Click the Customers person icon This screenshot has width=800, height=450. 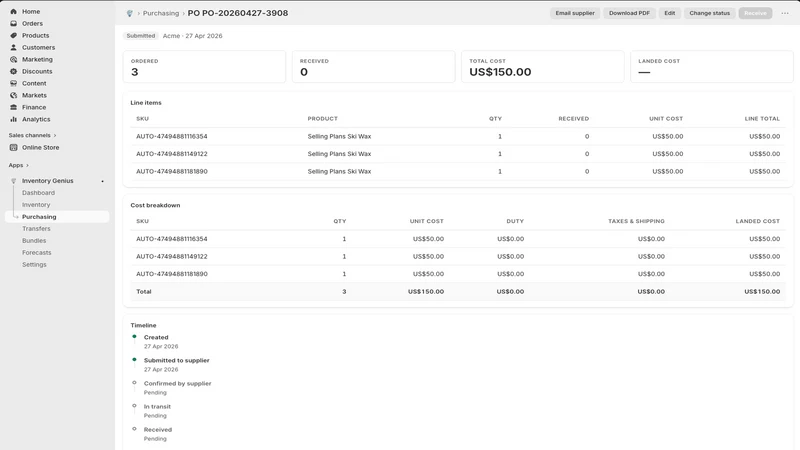coord(13,47)
